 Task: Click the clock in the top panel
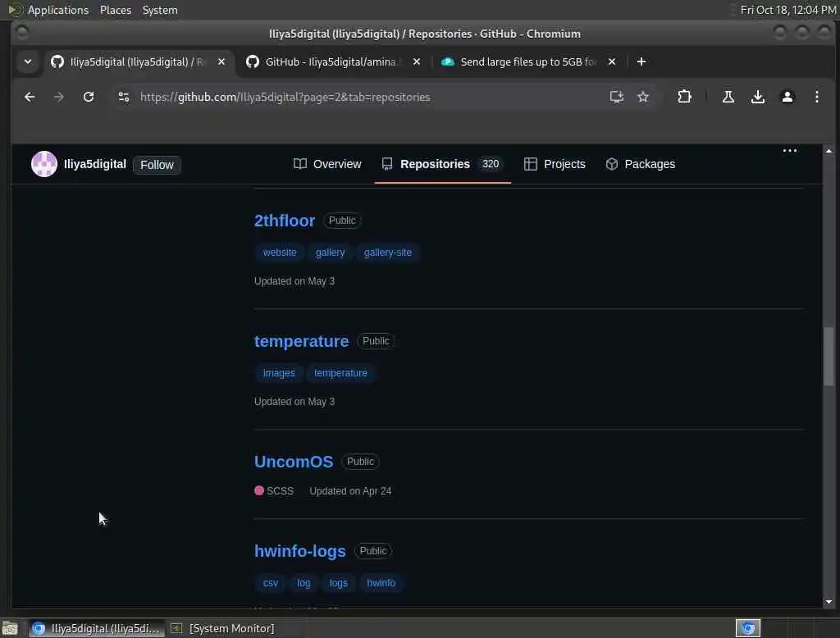pyautogui.click(x=788, y=10)
